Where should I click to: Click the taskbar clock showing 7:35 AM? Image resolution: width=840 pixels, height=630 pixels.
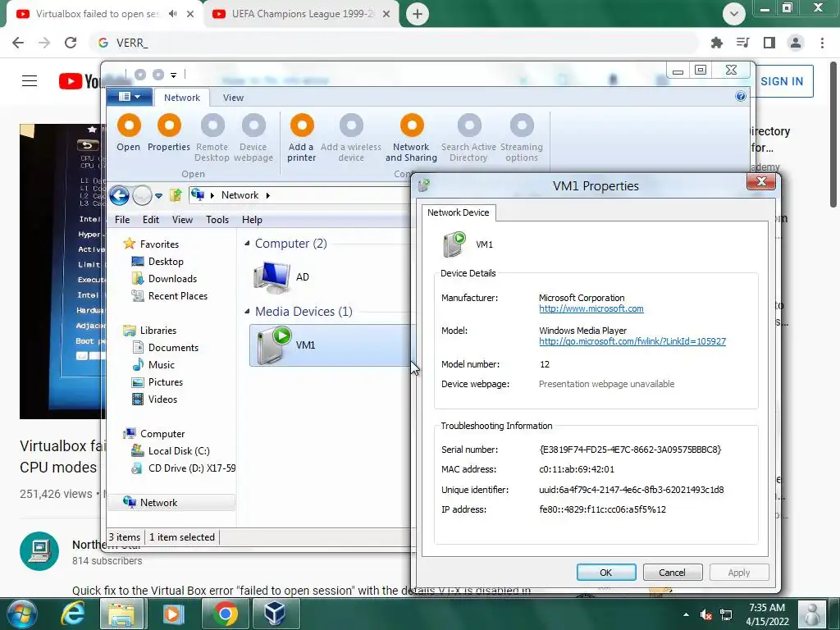tap(767, 614)
